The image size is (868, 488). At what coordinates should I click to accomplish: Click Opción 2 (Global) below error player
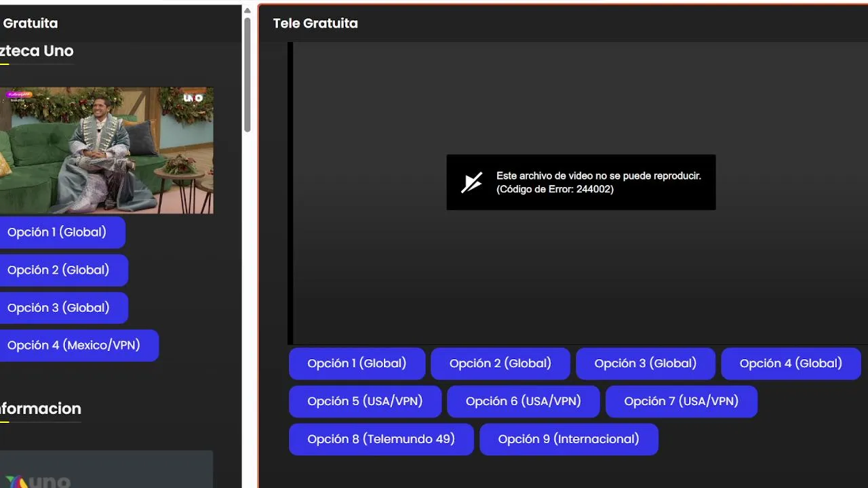[x=500, y=364]
